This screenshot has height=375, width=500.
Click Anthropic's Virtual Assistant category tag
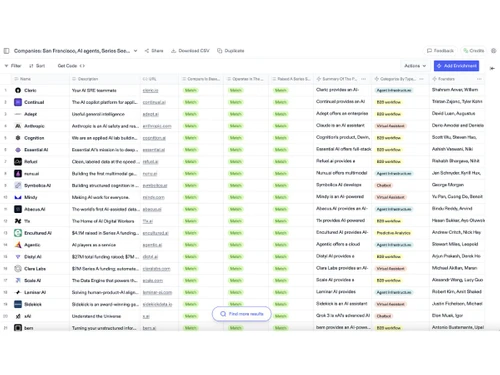pos(390,126)
